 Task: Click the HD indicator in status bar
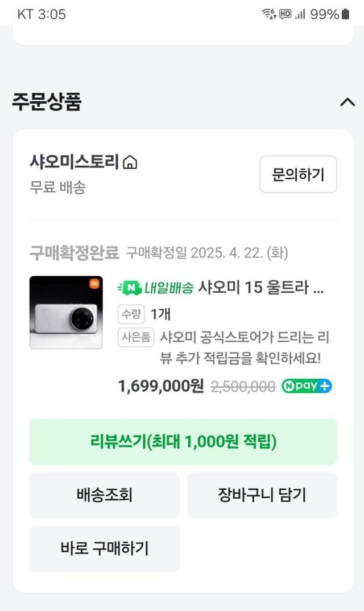[285, 14]
